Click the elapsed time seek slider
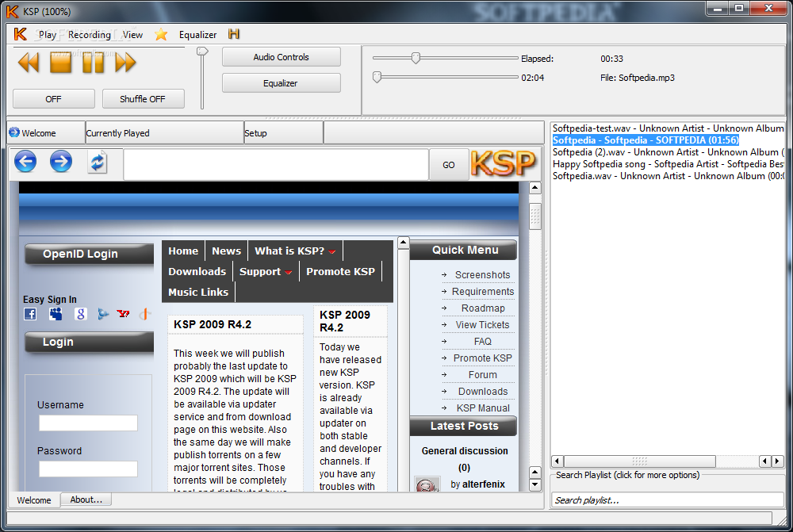This screenshot has width=793, height=532. [445, 58]
